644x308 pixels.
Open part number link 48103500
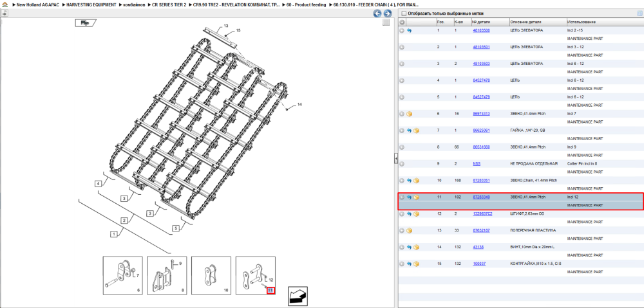(481, 31)
